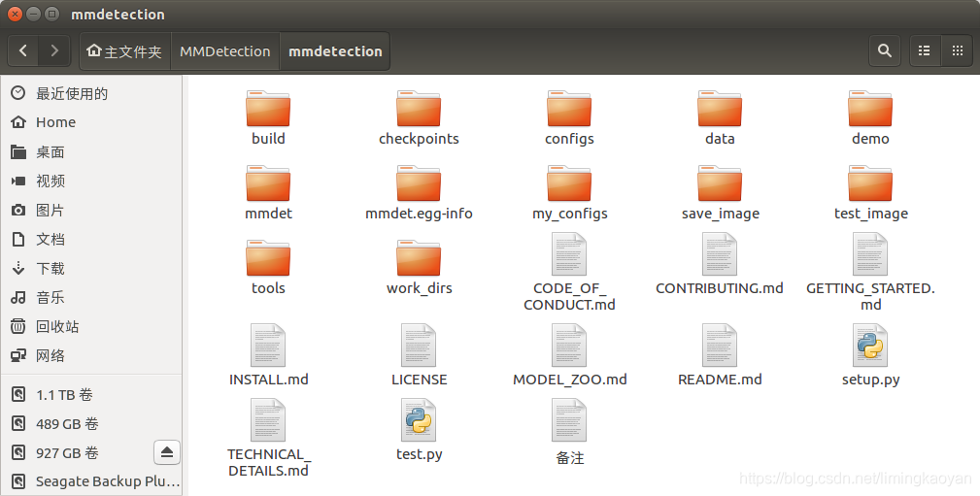Eject the 927 GB volume
The width and height of the screenshot is (980, 496).
[167, 452]
